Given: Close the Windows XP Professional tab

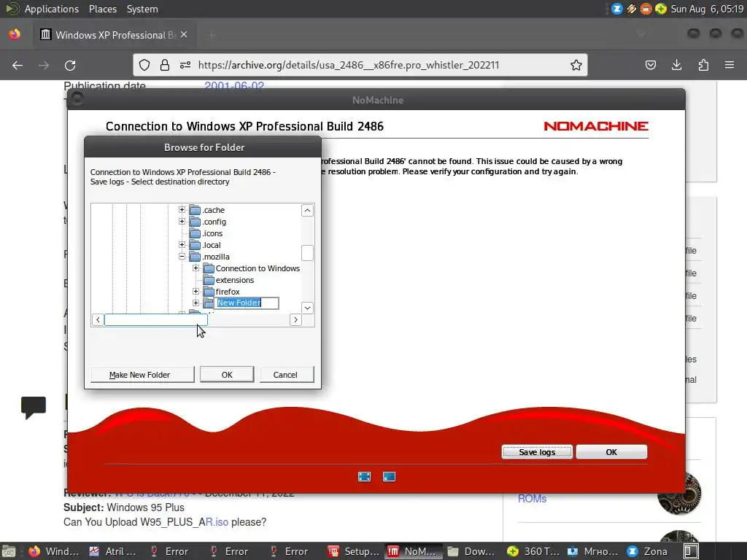Looking at the screenshot, I should [x=184, y=35].
